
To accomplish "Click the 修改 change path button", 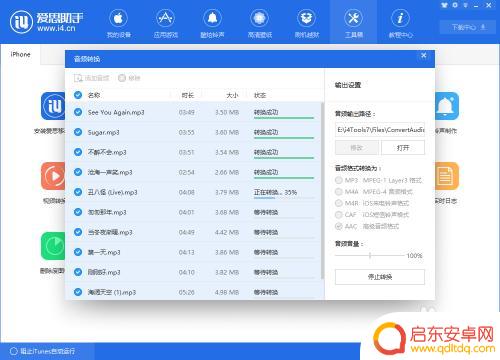I will (357, 147).
